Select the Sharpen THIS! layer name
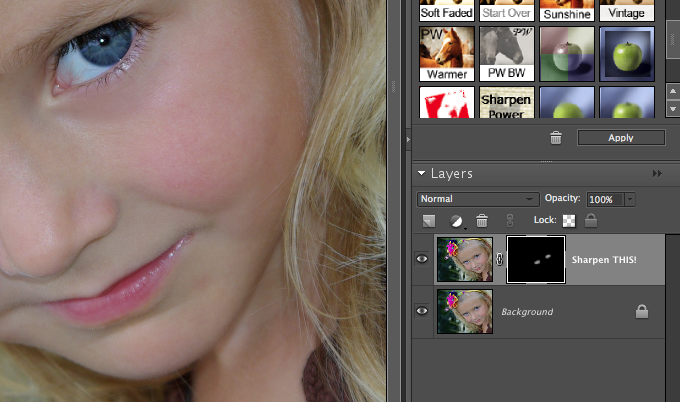Image resolution: width=680 pixels, height=402 pixels. pyautogui.click(x=604, y=260)
